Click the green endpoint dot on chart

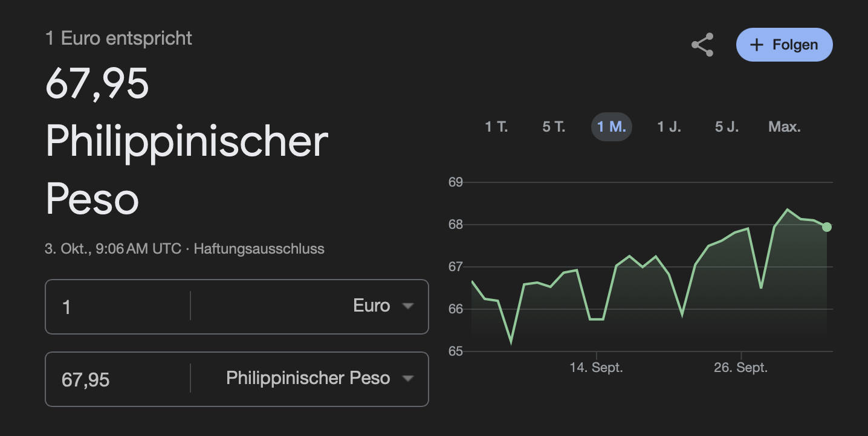click(826, 227)
